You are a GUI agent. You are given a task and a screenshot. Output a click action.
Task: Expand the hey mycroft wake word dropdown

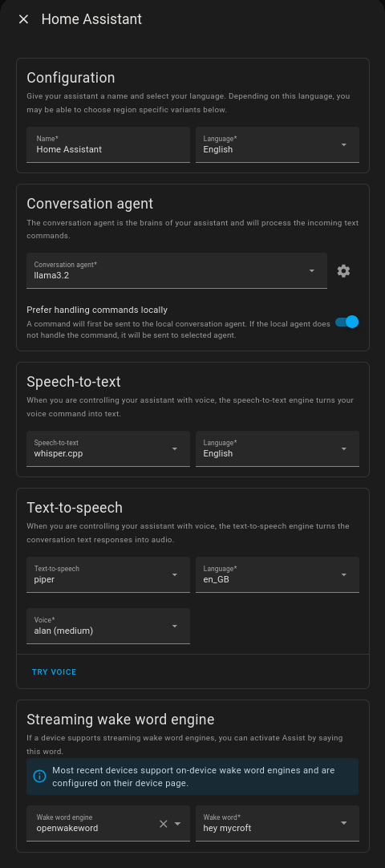278,823
